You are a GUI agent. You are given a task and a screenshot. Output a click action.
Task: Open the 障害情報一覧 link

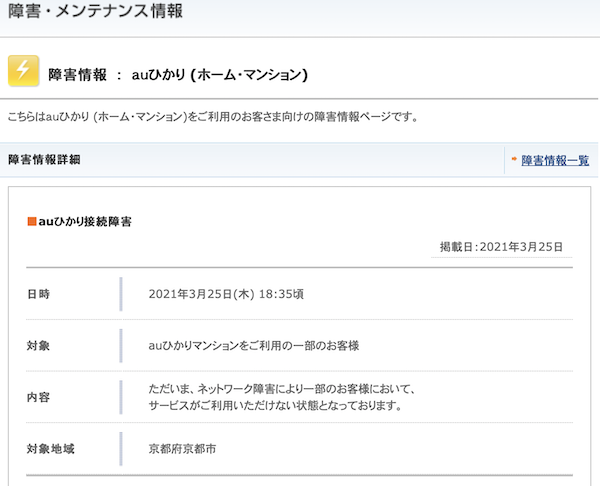[555, 160]
